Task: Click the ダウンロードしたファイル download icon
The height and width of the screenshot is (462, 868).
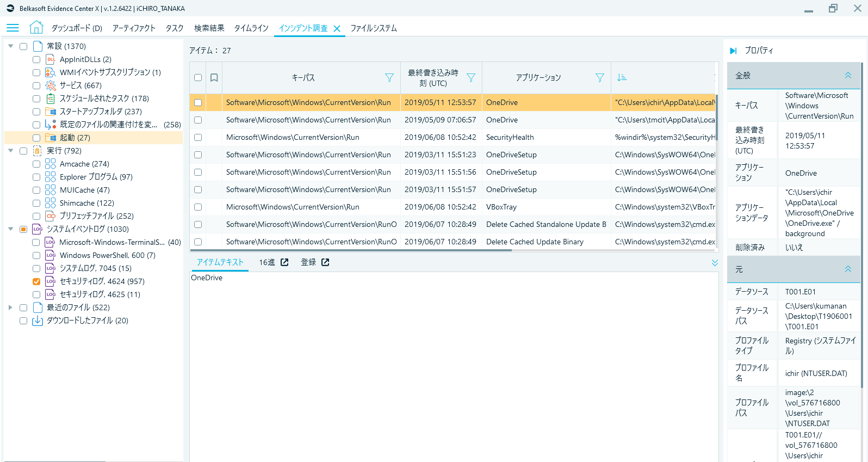Action: 38,321
